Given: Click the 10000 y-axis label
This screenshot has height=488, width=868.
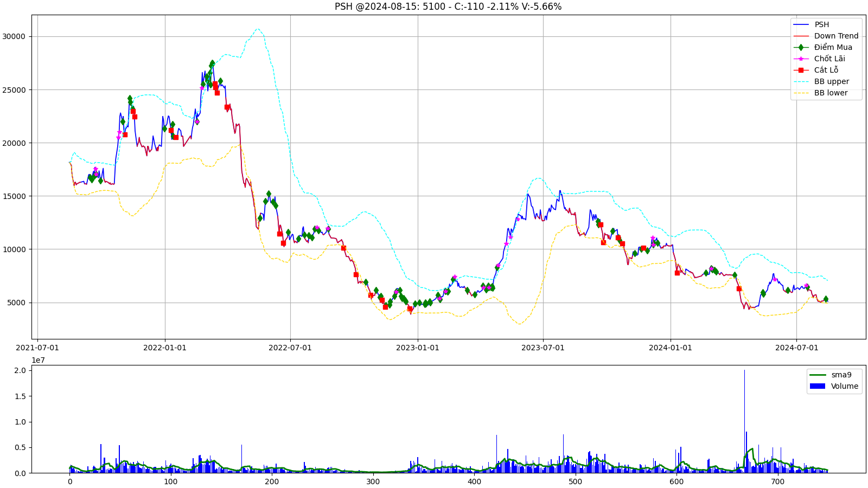Looking at the screenshot, I should (14, 249).
